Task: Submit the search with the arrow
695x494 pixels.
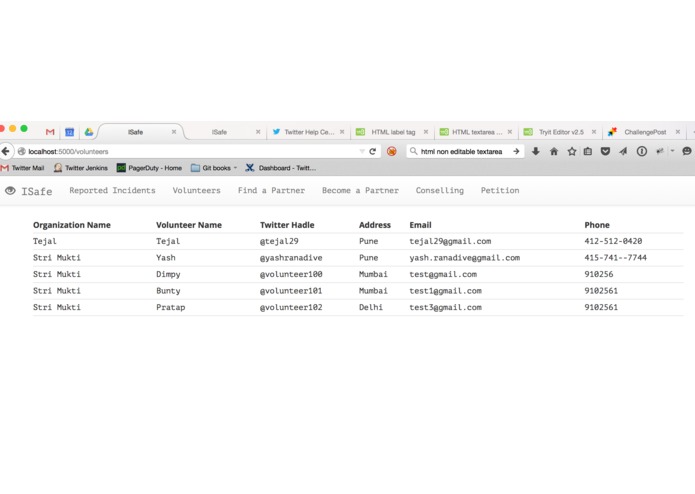Action: click(516, 151)
